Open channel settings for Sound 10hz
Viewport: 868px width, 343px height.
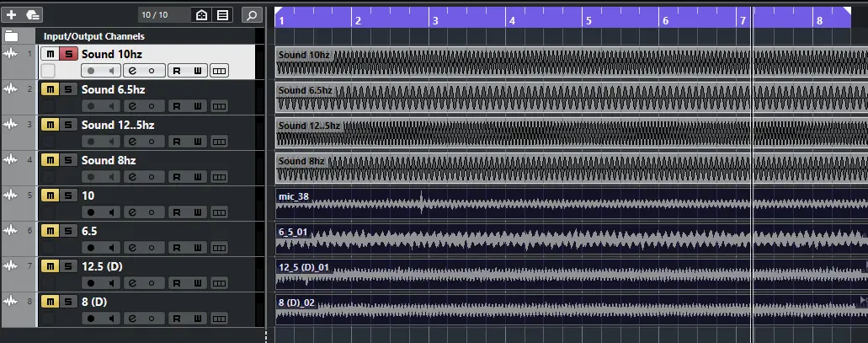pyautogui.click(x=133, y=71)
